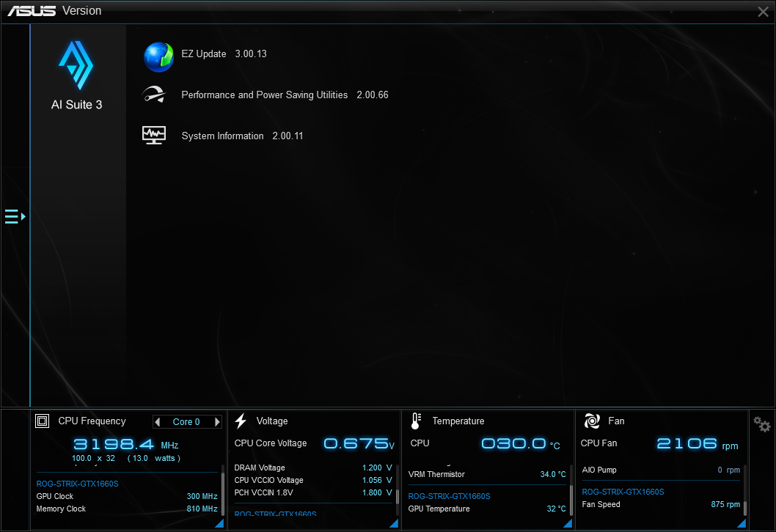Click the Memory Clock 810 MHz row
The height and width of the screenshot is (532, 776).
pos(127,509)
